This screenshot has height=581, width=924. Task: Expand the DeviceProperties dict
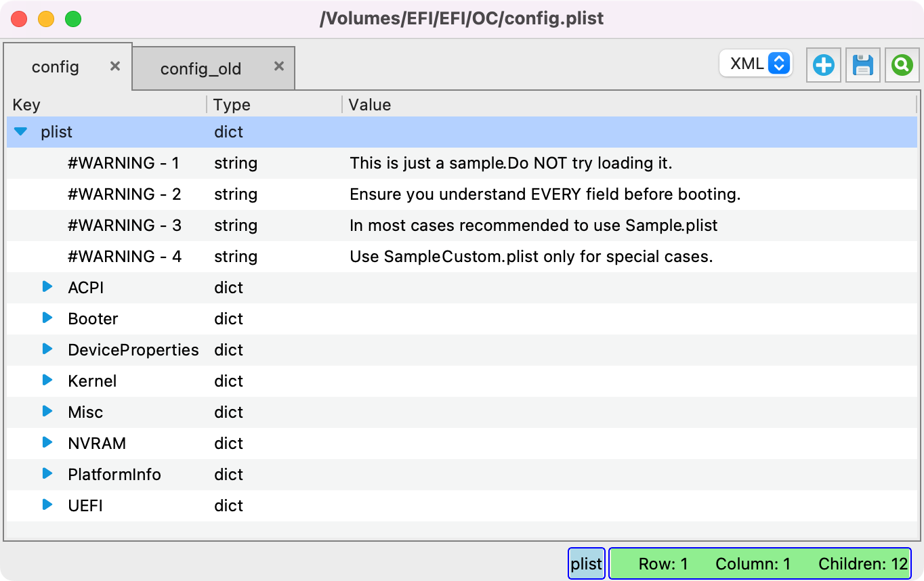pyautogui.click(x=47, y=349)
